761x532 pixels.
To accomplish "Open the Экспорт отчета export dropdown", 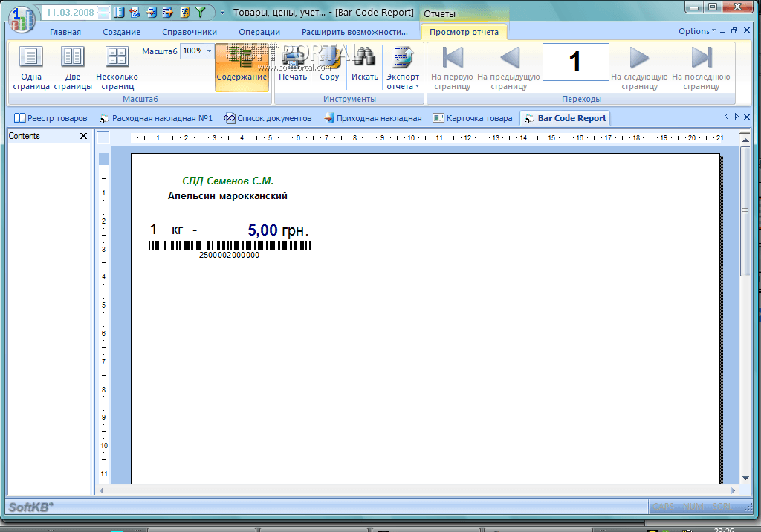I will pyautogui.click(x=402, y=68).
